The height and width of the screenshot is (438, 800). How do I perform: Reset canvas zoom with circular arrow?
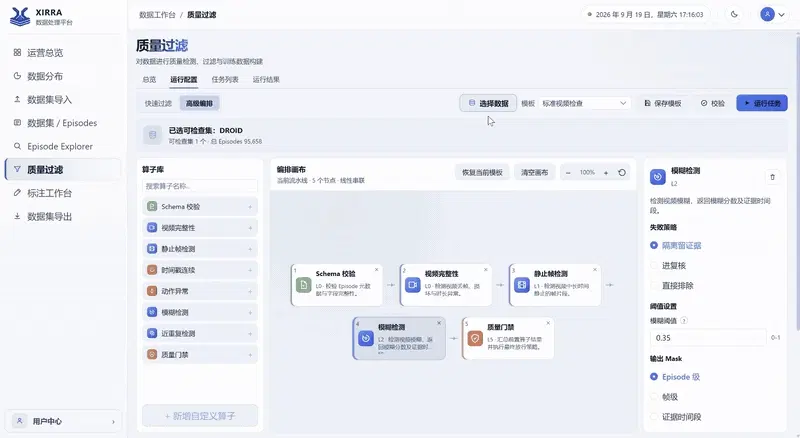point(622,173)
